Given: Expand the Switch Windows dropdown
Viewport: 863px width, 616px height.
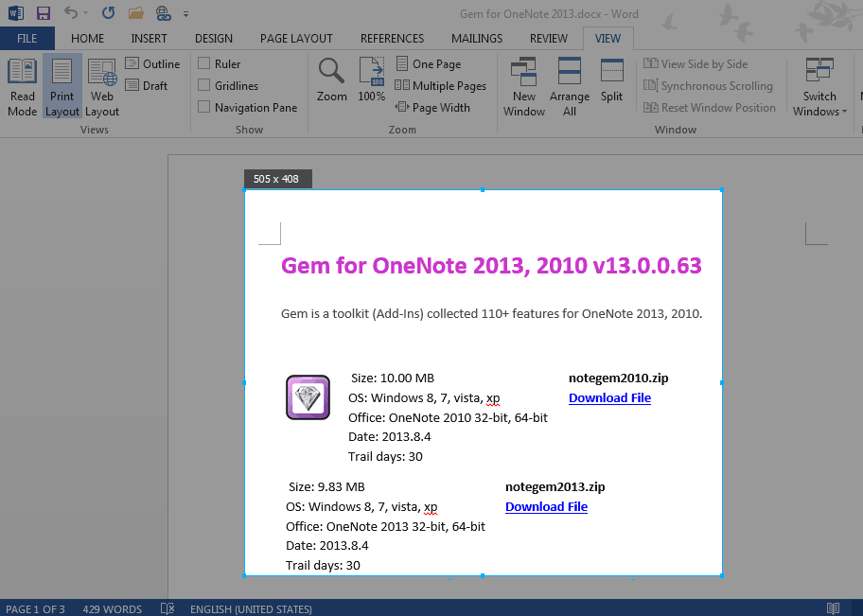Looking at the screenshot, I should [x=819, y=87].
